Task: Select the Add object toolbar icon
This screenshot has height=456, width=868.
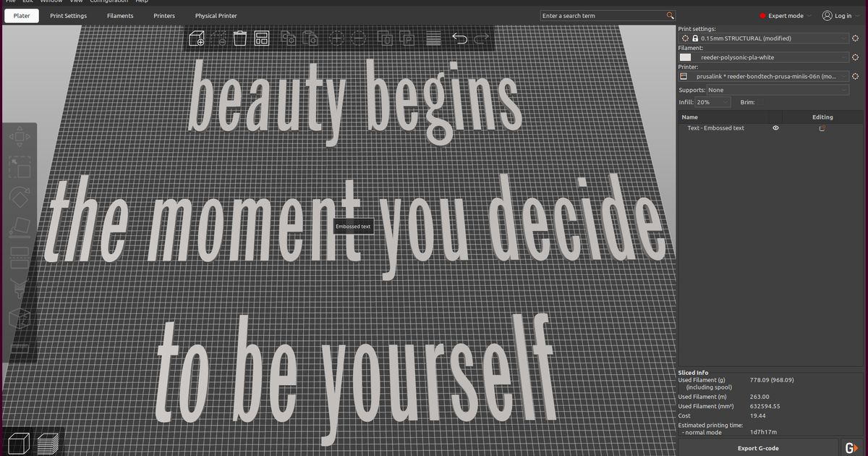Action: tap(197, 38)
